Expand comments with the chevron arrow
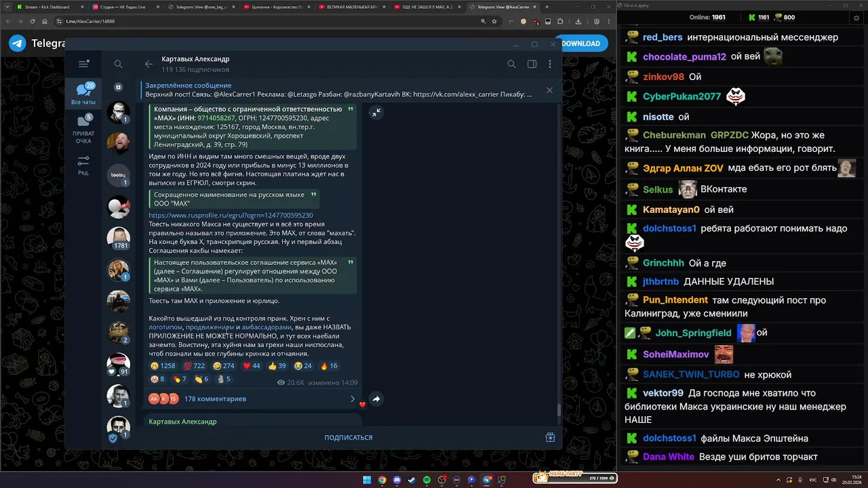 (x=352, y=399)
